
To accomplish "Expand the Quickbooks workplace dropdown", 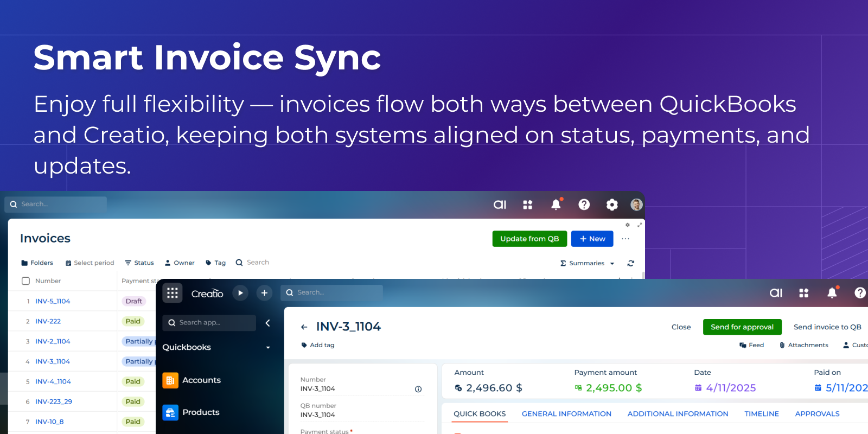I will (268, 348).
